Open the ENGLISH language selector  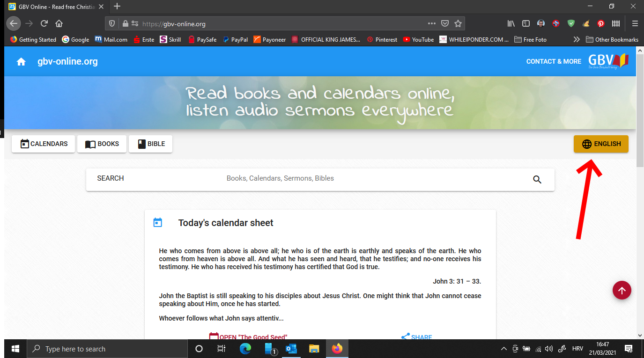[x=601, y=144]
